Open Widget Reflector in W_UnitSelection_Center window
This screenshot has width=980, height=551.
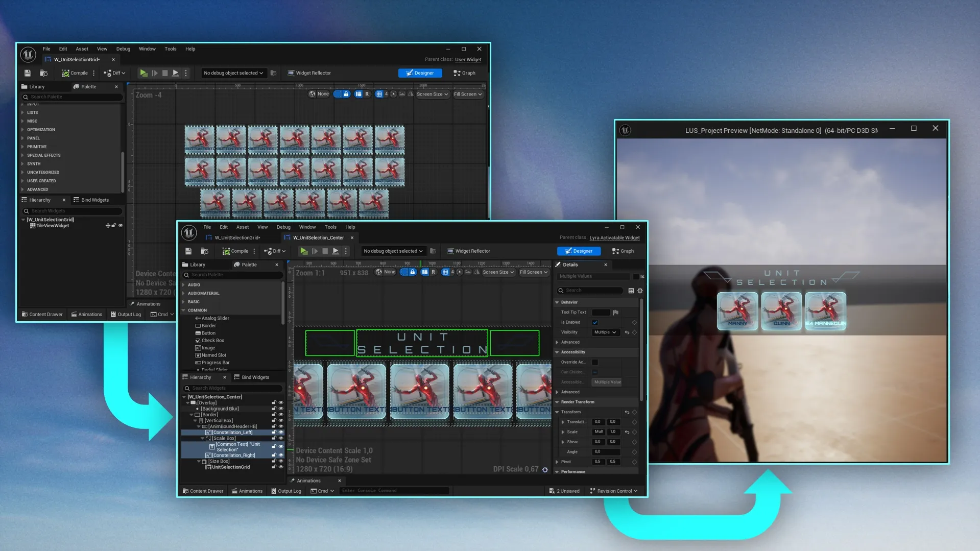(468, 251)
